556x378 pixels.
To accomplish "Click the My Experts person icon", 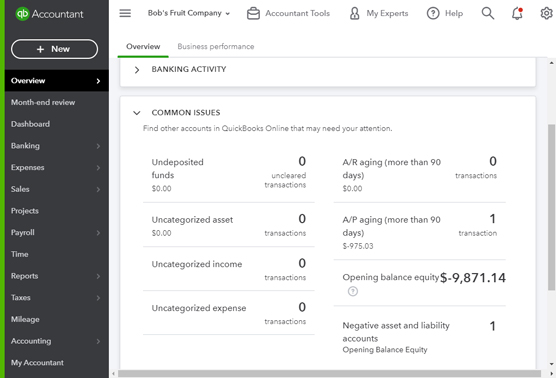I will click(x=354, y=13).
